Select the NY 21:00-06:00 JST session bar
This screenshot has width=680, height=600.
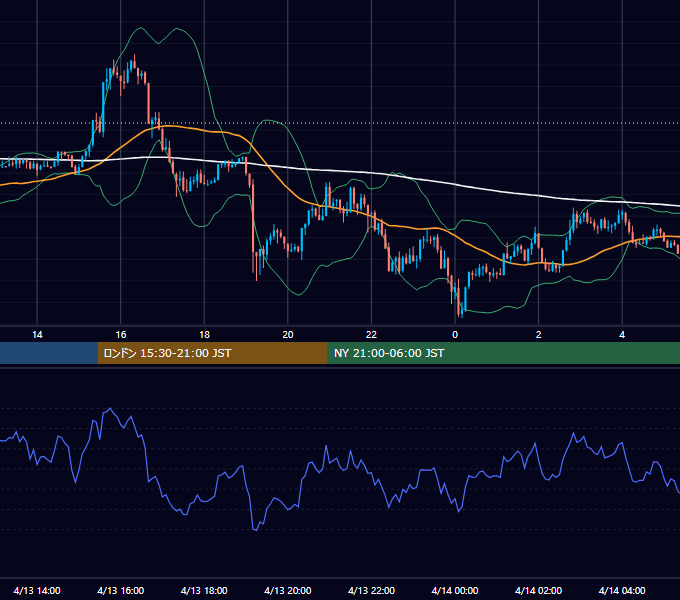coord(503,353)
